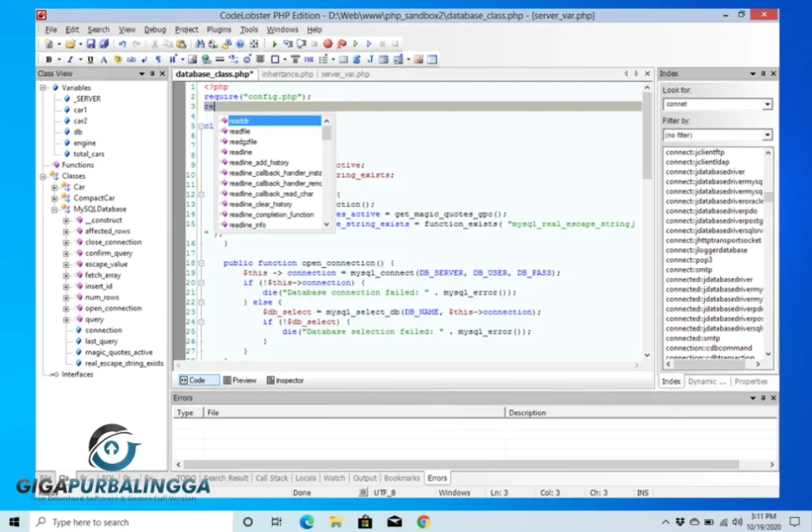Toggle insert mode via the INS indicator
812x532 pixels.
tap(642, 492)
